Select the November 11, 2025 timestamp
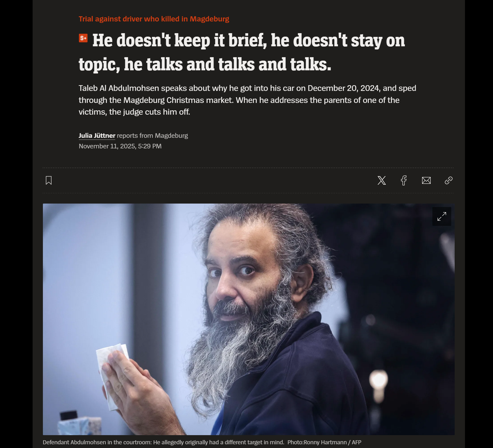493x448 pixels. click(120, 146)
